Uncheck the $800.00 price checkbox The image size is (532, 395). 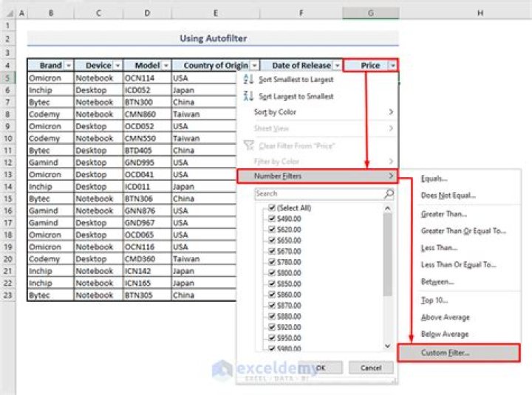[271, 272]
